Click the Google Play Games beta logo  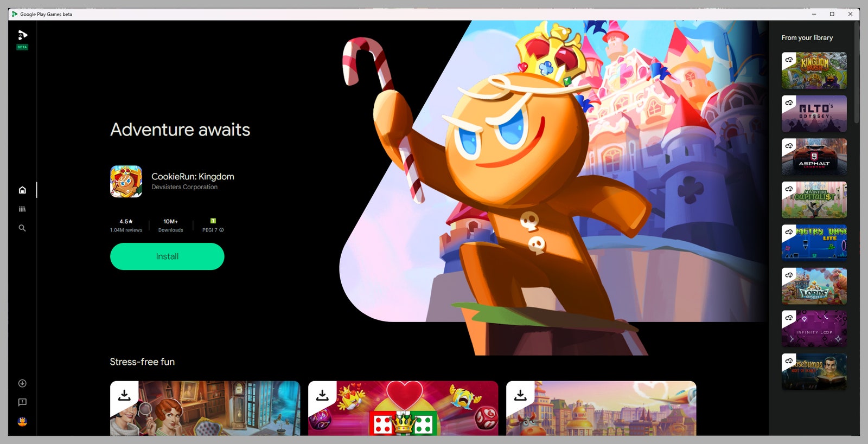coord(22,39)
